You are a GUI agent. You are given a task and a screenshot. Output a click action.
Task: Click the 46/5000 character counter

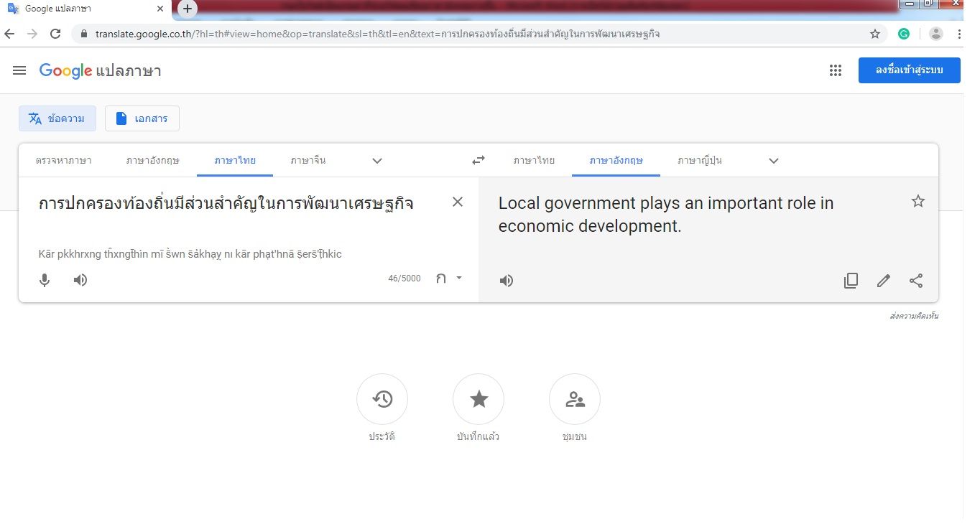coord(405,279)
